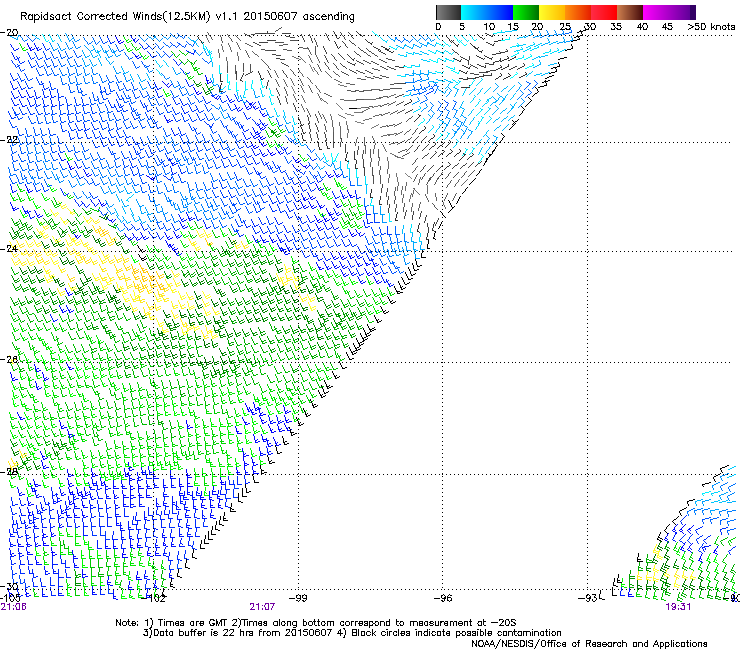Click the 21:07 swath time label

[262, 607]
